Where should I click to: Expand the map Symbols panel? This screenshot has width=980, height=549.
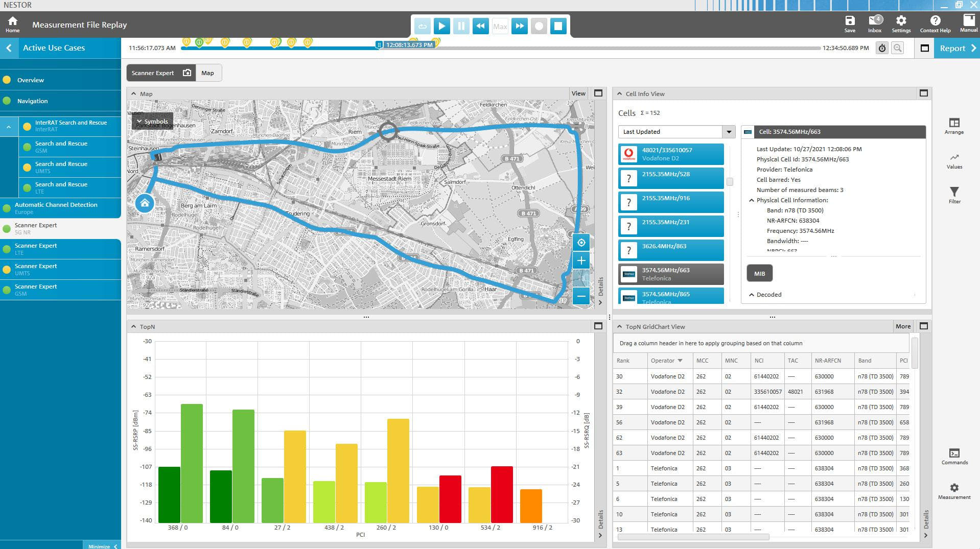tap(152, 122)
